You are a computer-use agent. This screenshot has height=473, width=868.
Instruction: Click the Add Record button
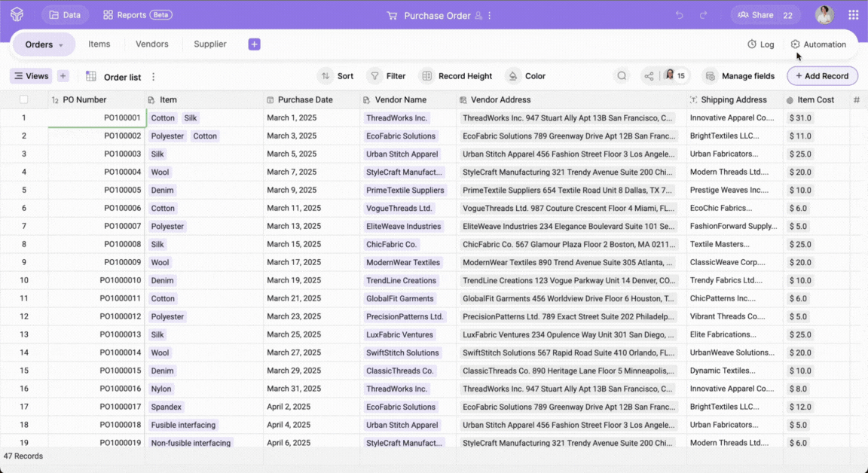pyautogui.click(x=822, y=76)
